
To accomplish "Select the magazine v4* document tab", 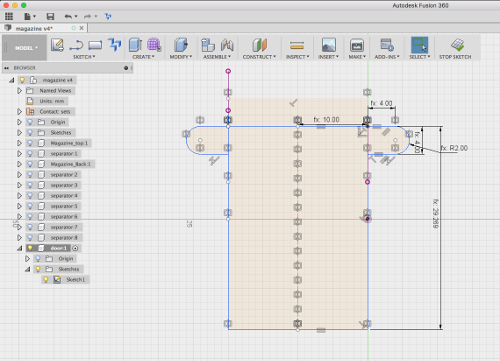I will 34,28.
